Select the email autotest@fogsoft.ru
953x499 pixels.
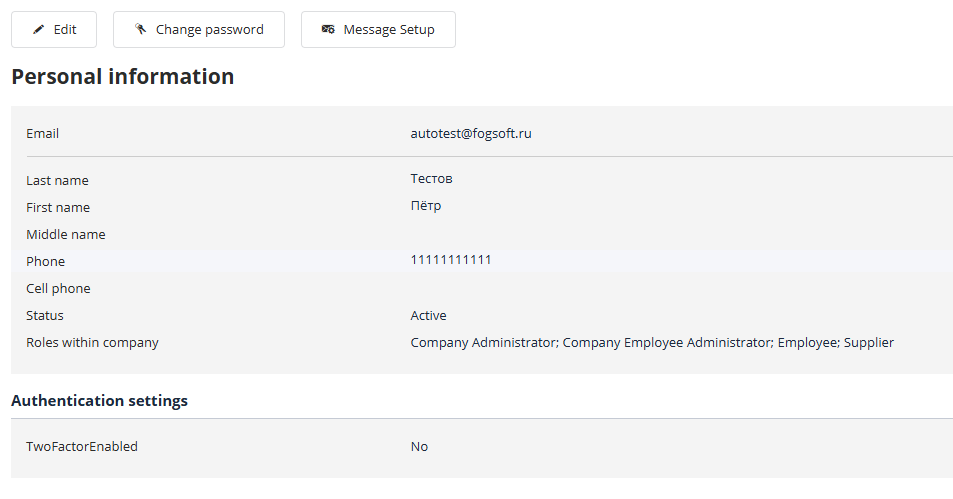[470, 133]
